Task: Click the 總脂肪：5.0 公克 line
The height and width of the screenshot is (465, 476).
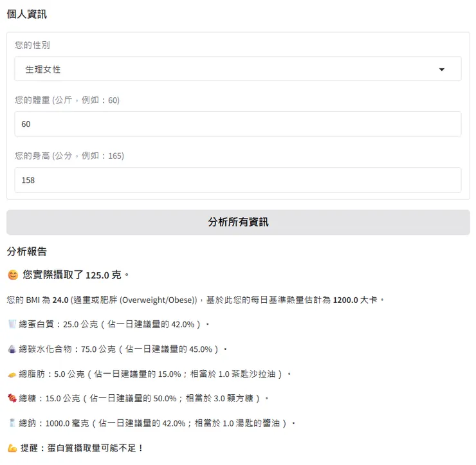Action: 155,374
